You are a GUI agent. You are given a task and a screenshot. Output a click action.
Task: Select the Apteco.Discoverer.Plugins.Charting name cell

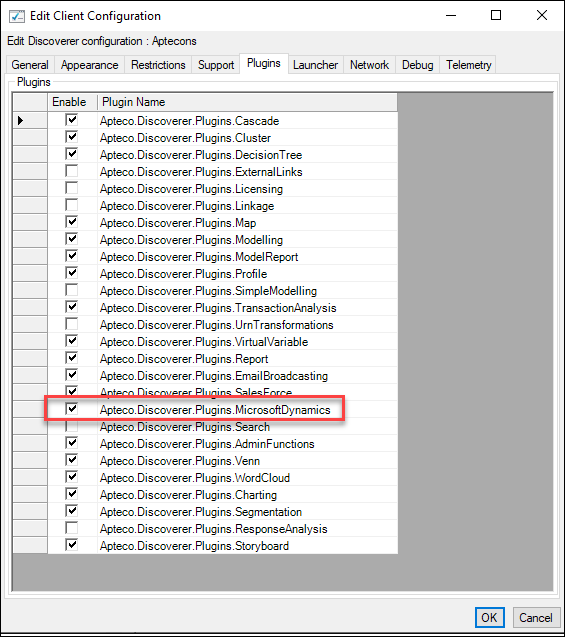click(247, 494)
